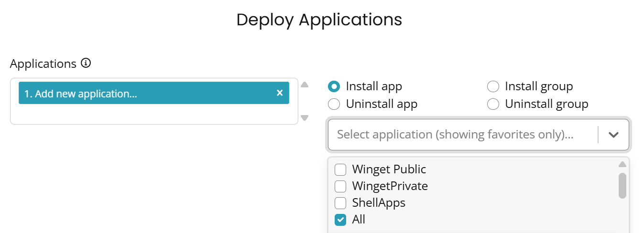
Task: Choose the 'Uninstall app' option
Action: point(334,104)
